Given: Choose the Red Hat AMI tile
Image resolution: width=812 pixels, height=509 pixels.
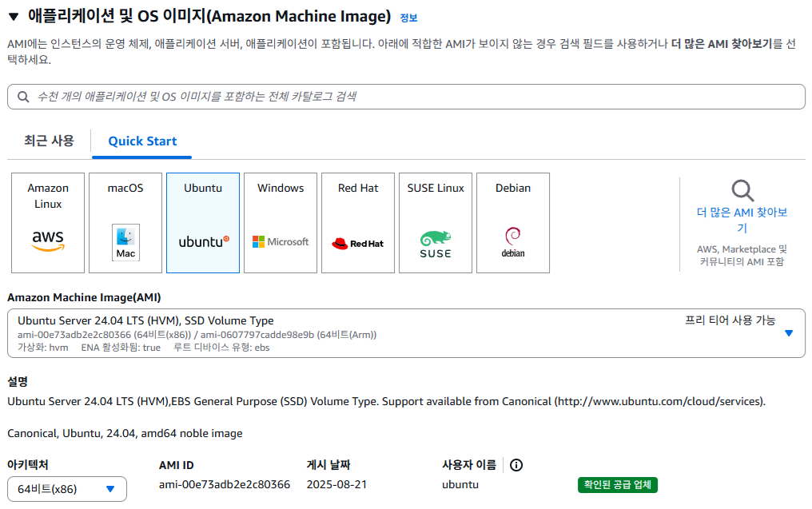Looking at the screenshot, I should 358,223.
